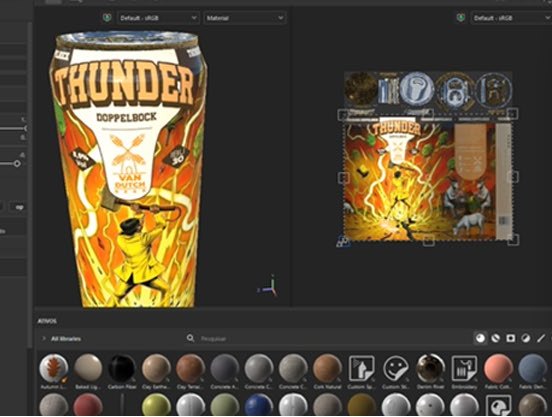The image size is (552, 417).
Task: Select the Custom Sprayer asset icon
Action: pos(361,368)
